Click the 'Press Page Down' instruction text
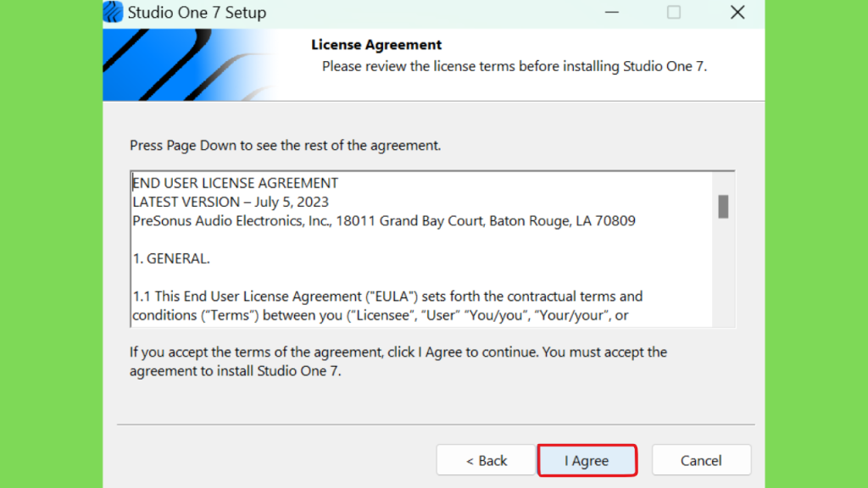This screenshot has height=488, width=868. pyautogui.click(x=285, y=146)
